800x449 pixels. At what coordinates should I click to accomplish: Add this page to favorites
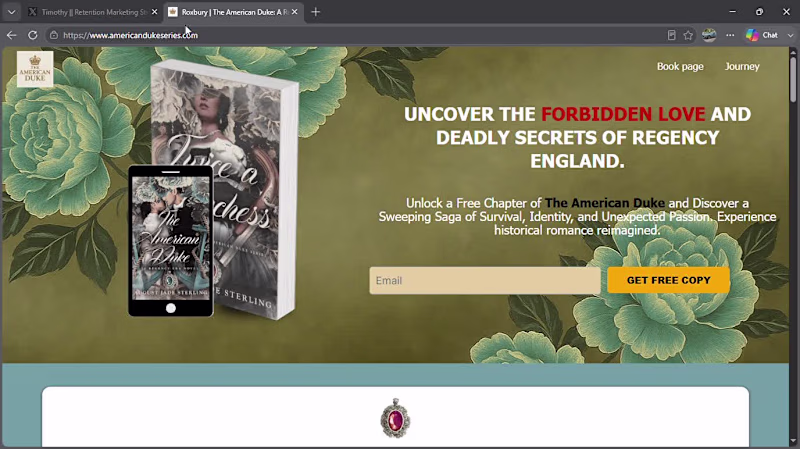pyautogui.click(x=688, y=35)
